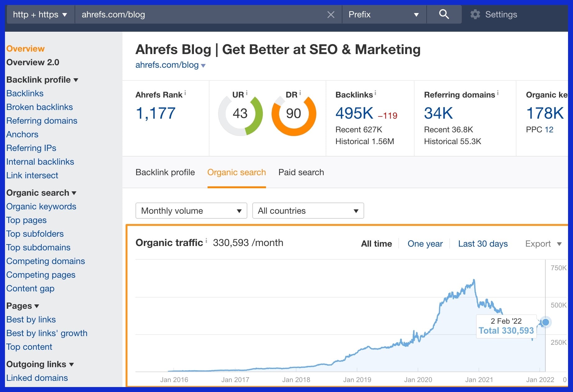Viewport: 573px width, 392px height.
Task: Open Settings via the gear icon
Action: coord(475,14)
